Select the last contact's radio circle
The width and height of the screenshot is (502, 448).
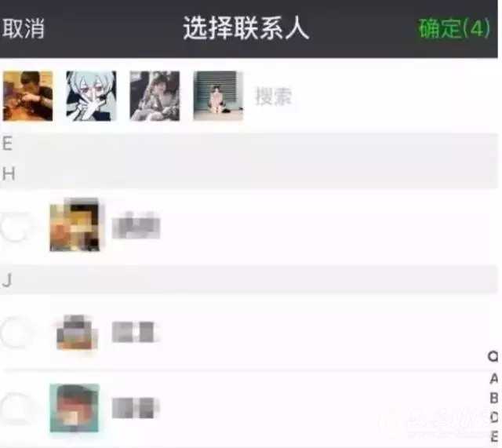(x=14, y=408)
